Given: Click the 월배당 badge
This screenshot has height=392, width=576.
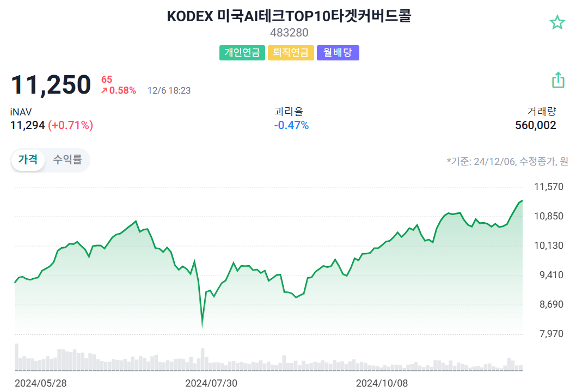Looking at the screenshot, I should pyautogui.click(x=338, y=53).
